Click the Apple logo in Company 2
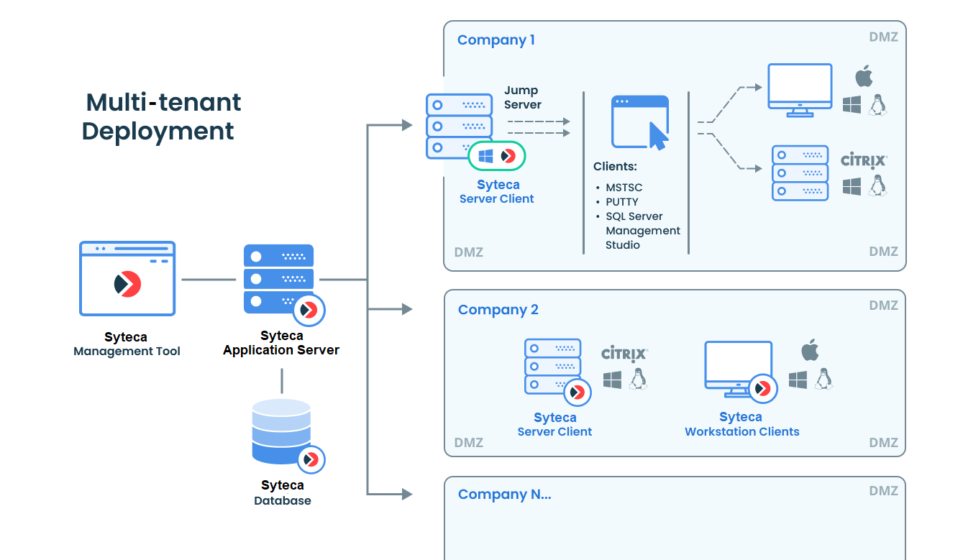The height and width of the screenshot is (560, 963). coord(811,351)
